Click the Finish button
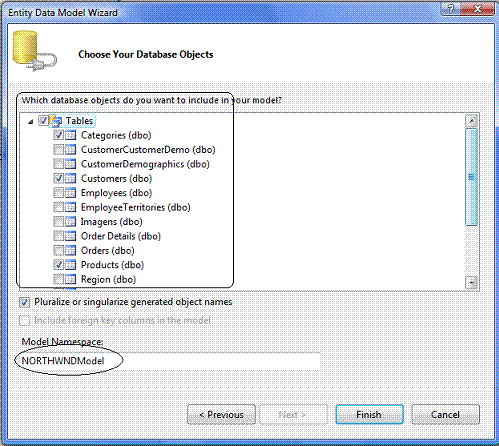499x446 pixels. 369,415
